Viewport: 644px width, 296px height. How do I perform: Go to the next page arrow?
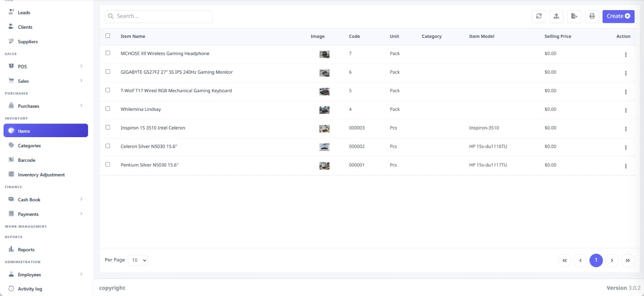tap(612, 260)
